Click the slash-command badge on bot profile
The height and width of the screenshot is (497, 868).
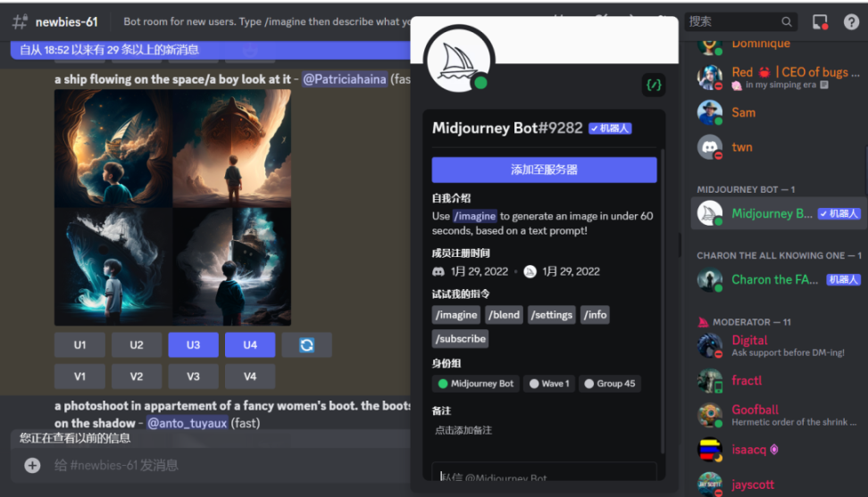click(x=654, y=85)
